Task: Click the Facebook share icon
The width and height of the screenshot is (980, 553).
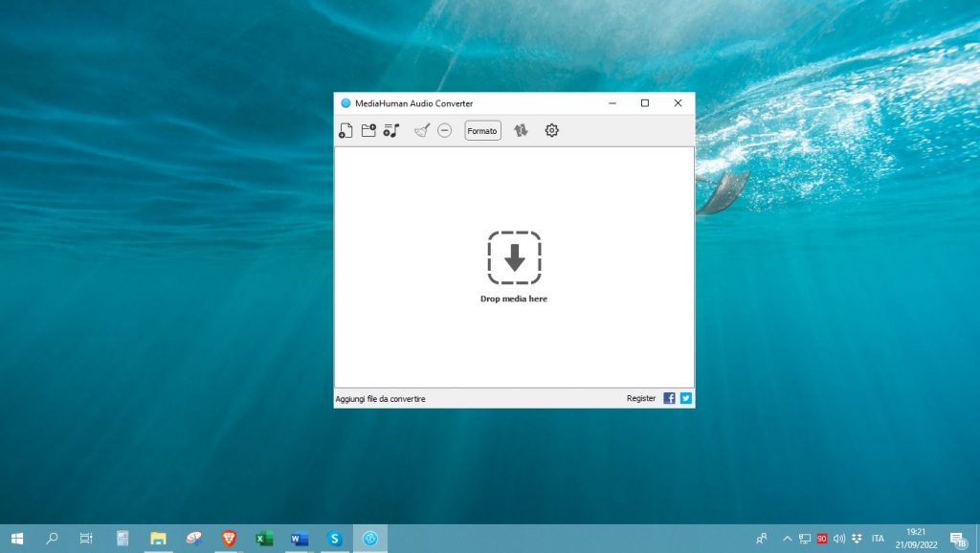Action: [x=668, y=398]
